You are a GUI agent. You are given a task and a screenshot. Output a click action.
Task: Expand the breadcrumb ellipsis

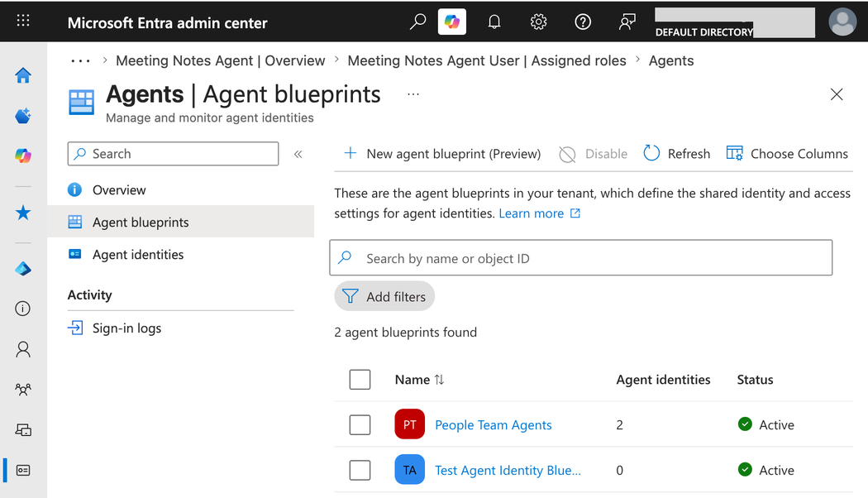click(x=80, y=61)
